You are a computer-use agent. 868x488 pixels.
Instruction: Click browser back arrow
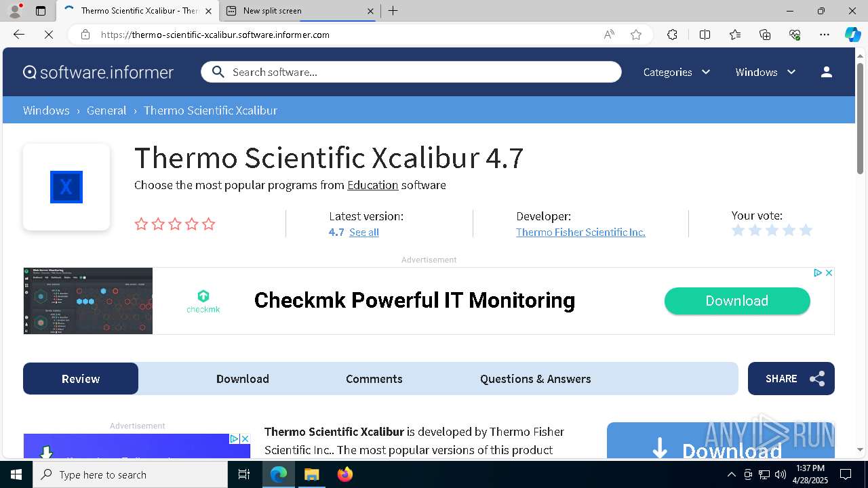coord(19,35)
